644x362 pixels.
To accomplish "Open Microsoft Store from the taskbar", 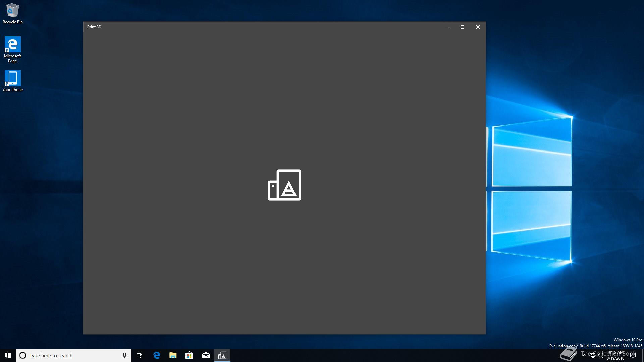I will click(x=189, y=355).
